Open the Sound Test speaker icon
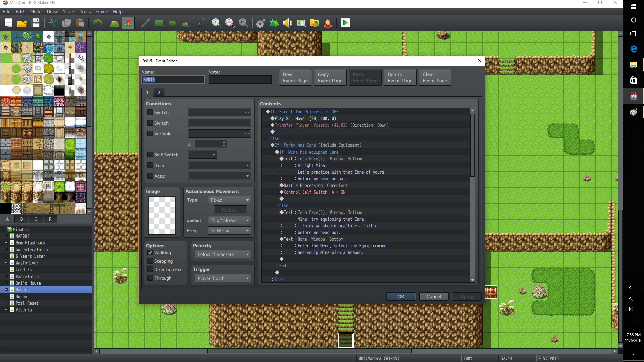The height and width of the screenshot is (362, 644). click(287, 23)
